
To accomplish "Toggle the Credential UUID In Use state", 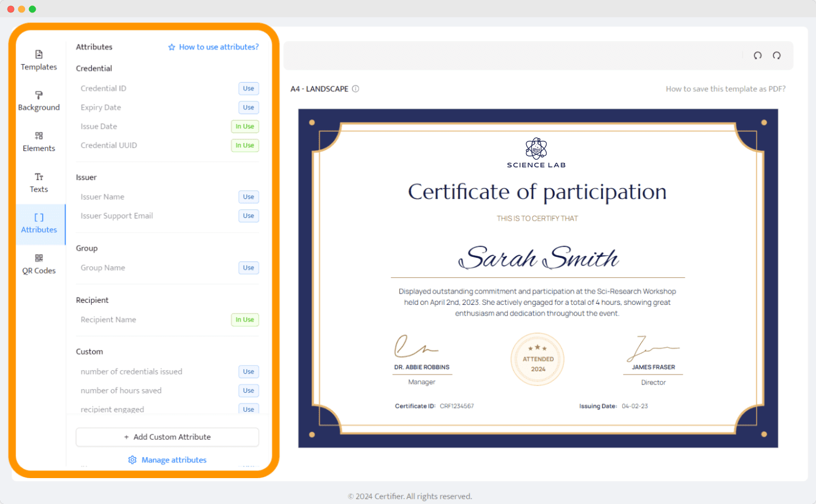I will tap(244, 145).
